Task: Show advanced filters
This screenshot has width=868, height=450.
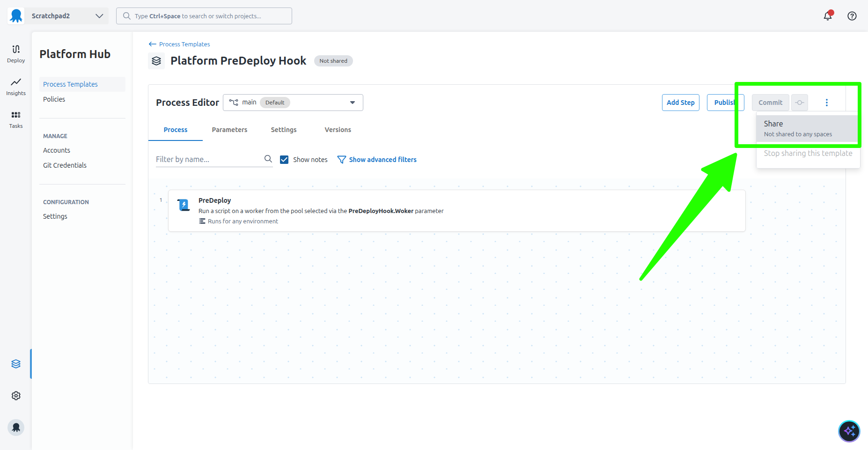Action: pyautogui.click(x=377, y=160)
